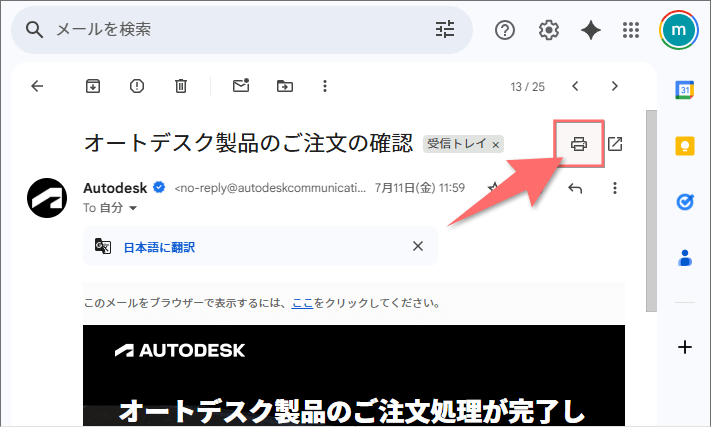Click the email subject オートデスク製品のご注文の確認
711x427 pixels.
(248, 144)
